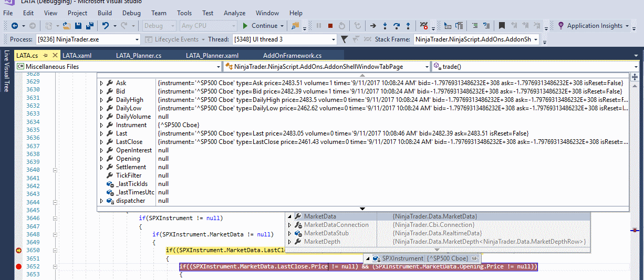
Task: Open the Debug menu
Action: (x=131, y=13)
